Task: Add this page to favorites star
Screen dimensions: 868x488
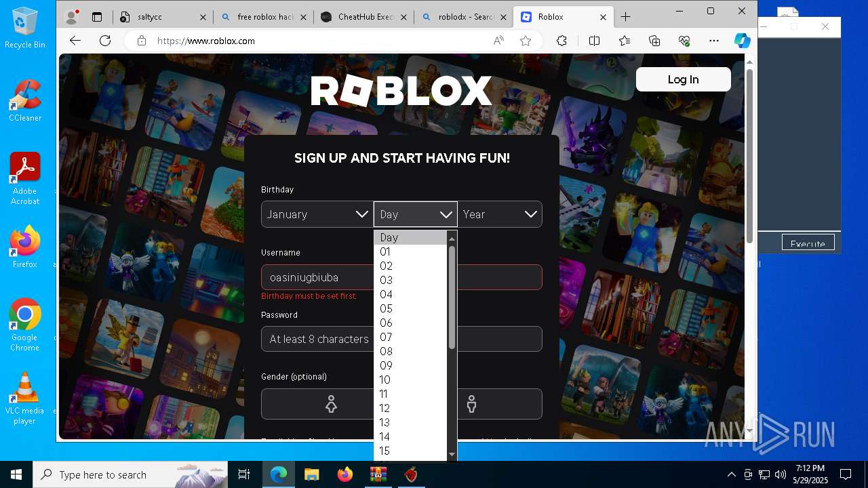Action: click(x=526, y=41)
